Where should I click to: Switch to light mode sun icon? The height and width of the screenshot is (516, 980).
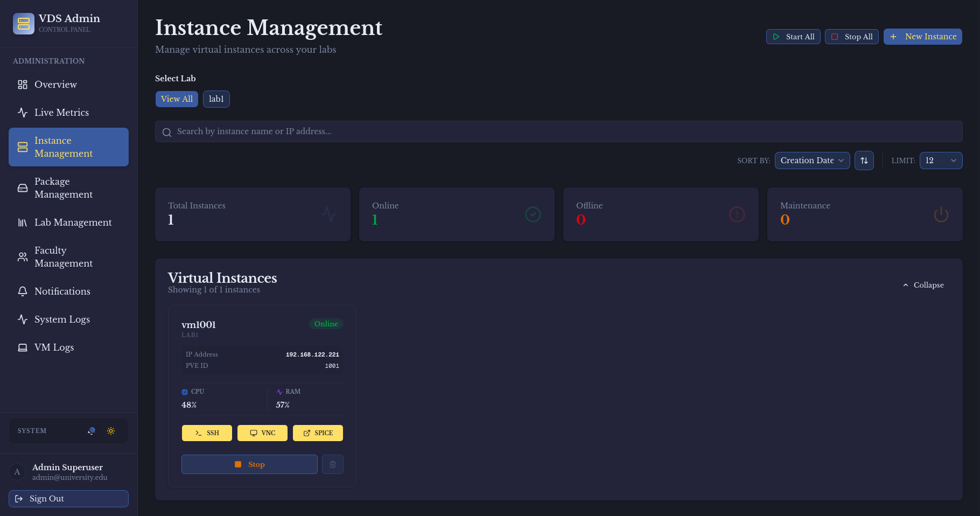coord(111,431)
